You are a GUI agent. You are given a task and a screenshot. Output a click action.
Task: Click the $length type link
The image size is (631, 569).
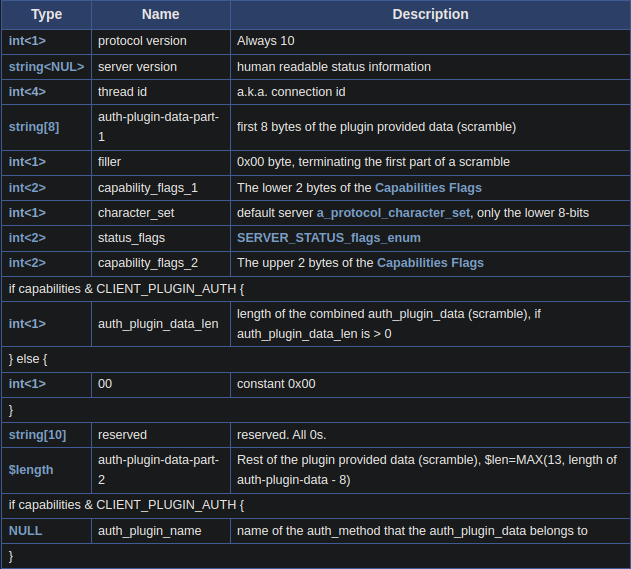[31, 470]
